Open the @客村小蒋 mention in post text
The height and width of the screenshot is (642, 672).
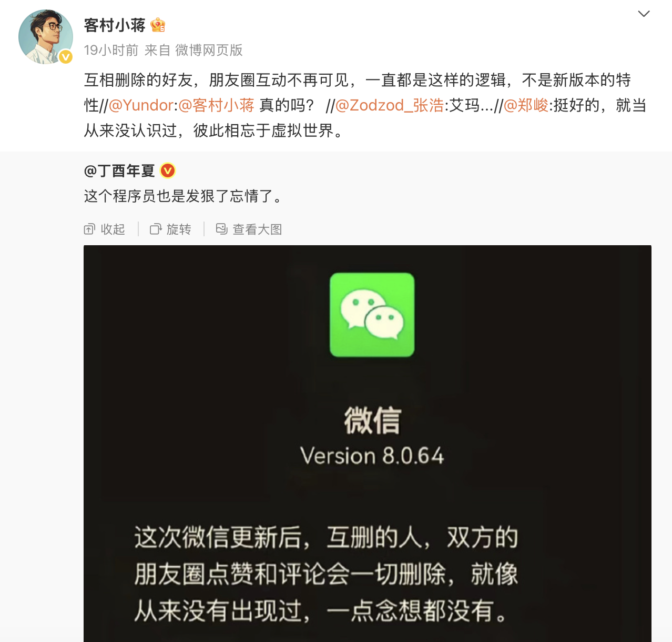[217, 105]
